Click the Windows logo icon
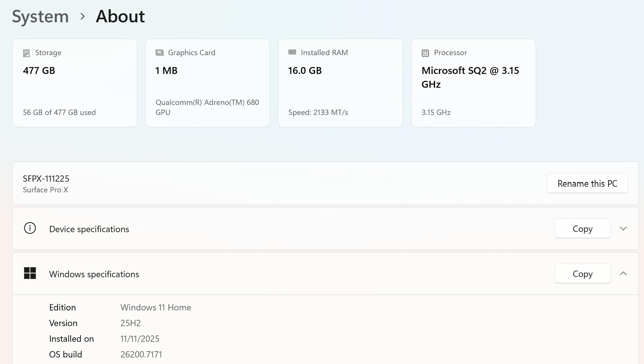Image resolution: width=644 pixels, height=364 pixels. (x=30, y=273)
